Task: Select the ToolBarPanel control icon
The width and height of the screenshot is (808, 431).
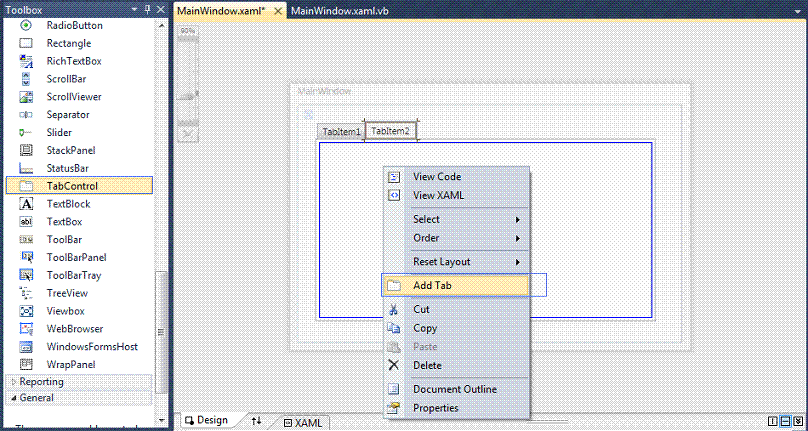Action: click(26, 257)
